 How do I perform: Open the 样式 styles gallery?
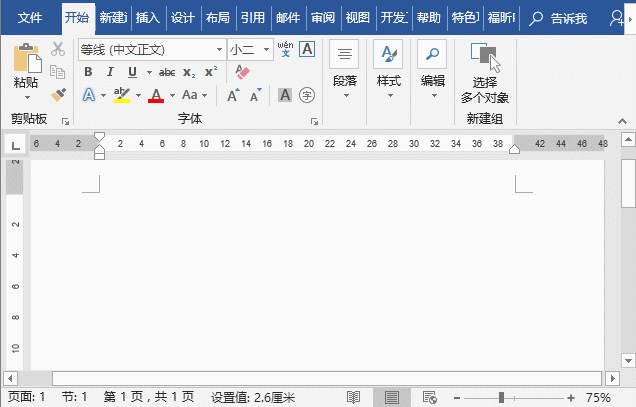point(389,70)
